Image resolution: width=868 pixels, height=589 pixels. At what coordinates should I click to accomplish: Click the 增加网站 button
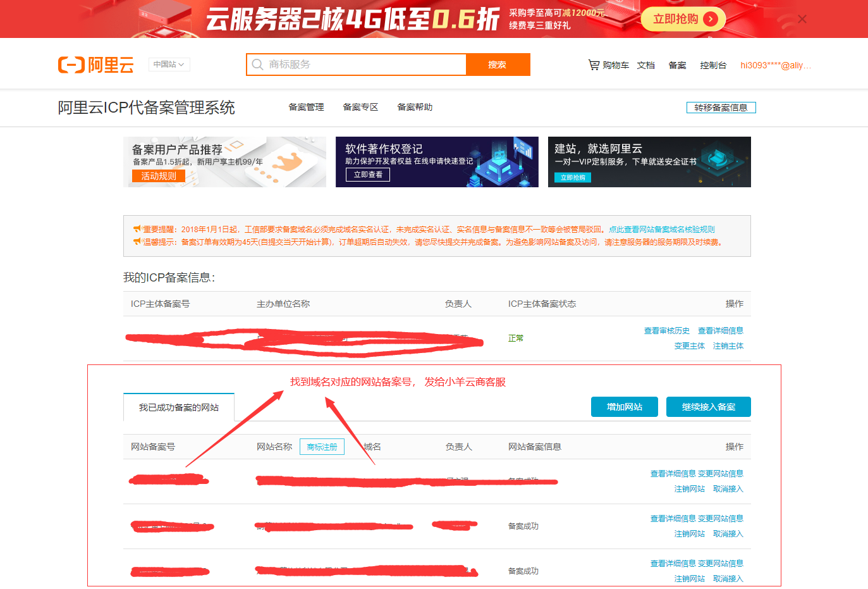point(624,407)
